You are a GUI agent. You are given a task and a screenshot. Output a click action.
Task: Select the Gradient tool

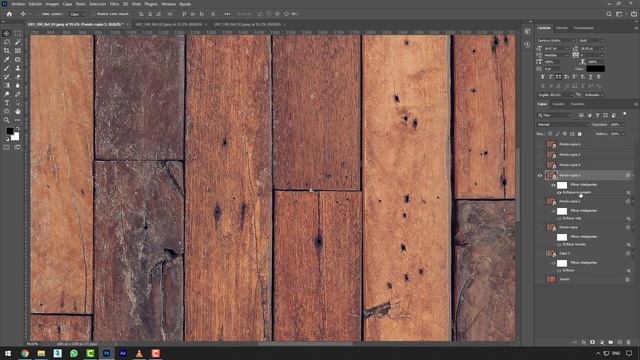7,85
